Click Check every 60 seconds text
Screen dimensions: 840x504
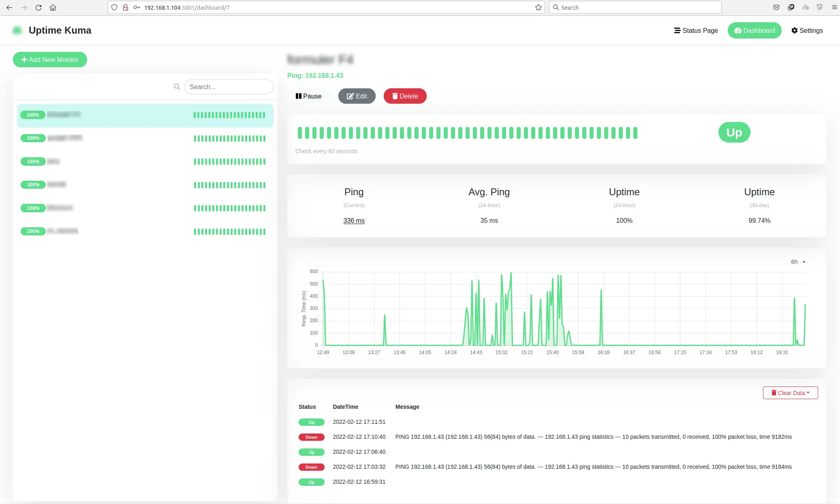tap(326, 151)
